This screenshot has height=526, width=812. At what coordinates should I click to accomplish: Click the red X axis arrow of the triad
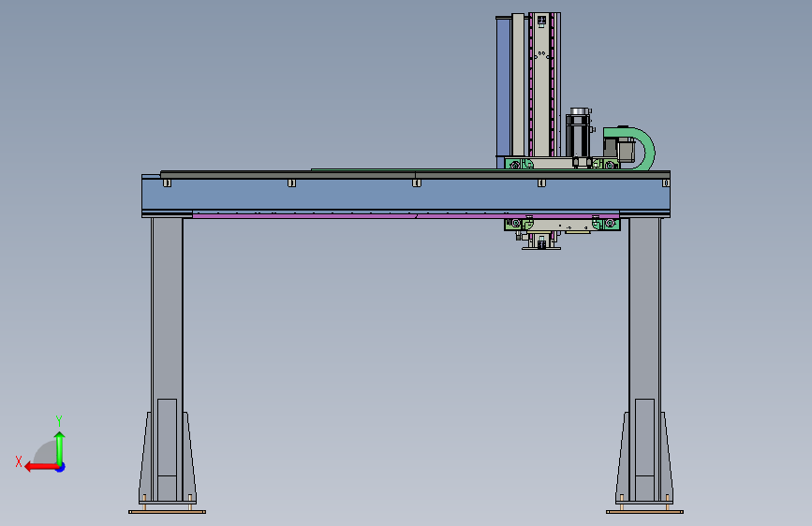pyautogui.click(x=40, y=467)
